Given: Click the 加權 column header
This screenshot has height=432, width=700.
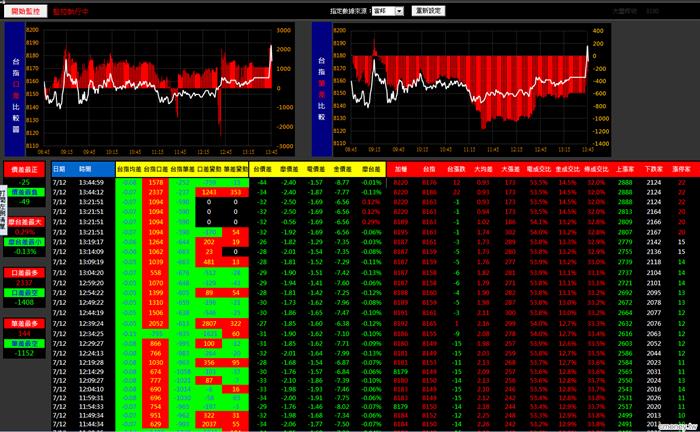Looking at the screenshot, I should pos(401,169).
